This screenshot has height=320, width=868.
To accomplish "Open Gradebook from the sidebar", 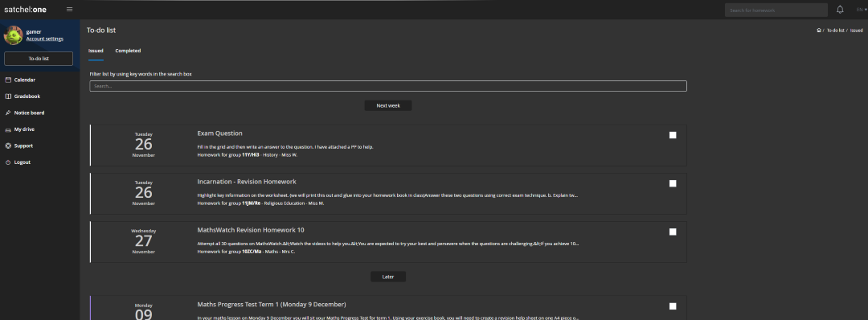I will coord(27,96).
